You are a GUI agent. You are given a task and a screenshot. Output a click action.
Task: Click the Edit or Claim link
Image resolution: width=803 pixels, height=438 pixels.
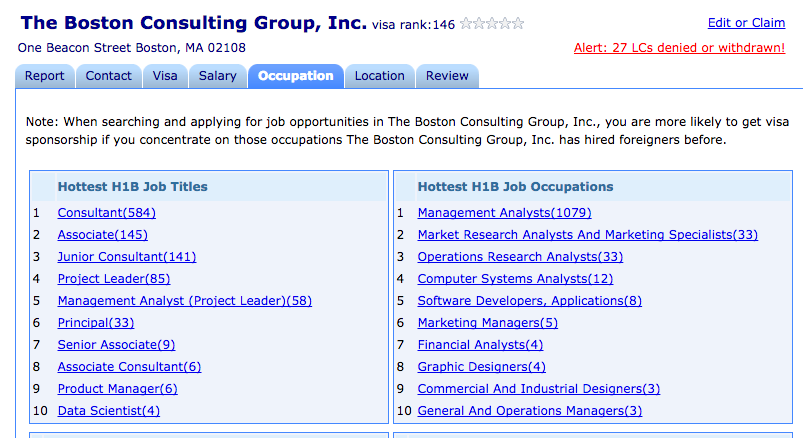746,23
